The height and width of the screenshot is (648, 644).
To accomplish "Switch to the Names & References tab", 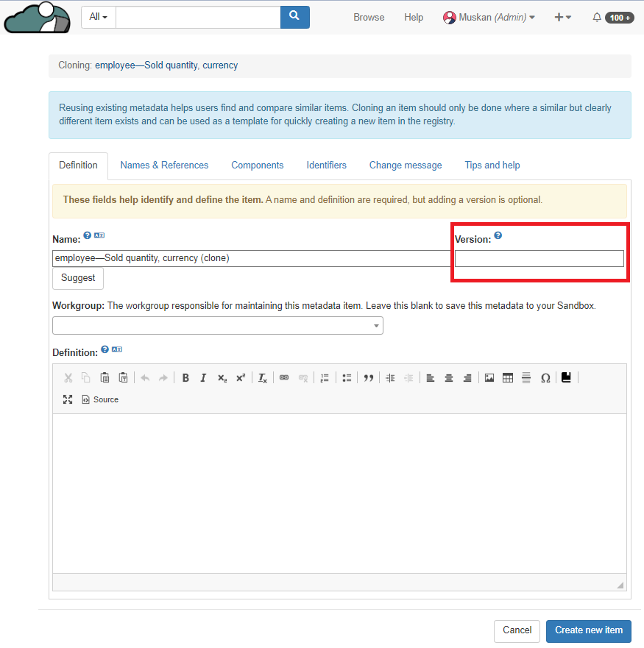I will pos(164,165).
